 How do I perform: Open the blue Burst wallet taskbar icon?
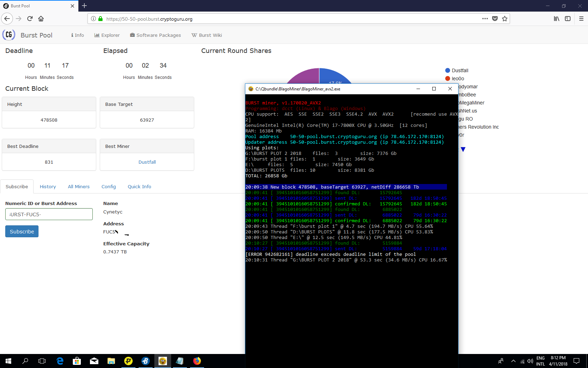point(146,361)
